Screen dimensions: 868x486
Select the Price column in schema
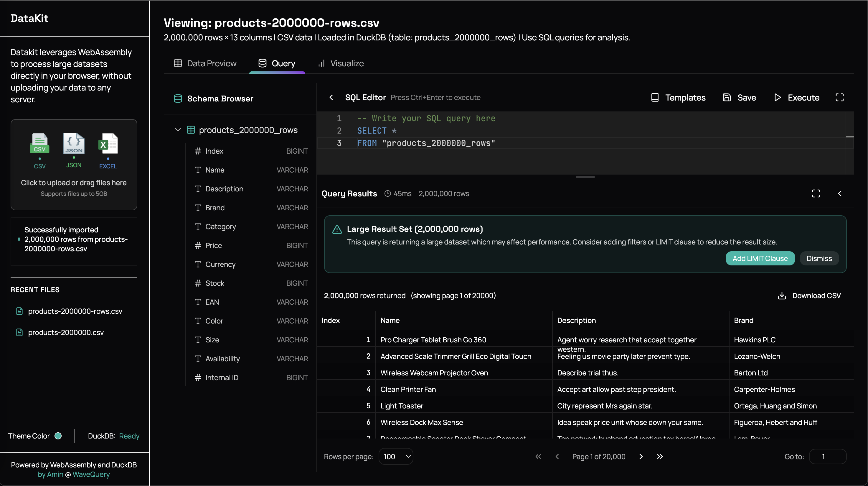point(251,246)
